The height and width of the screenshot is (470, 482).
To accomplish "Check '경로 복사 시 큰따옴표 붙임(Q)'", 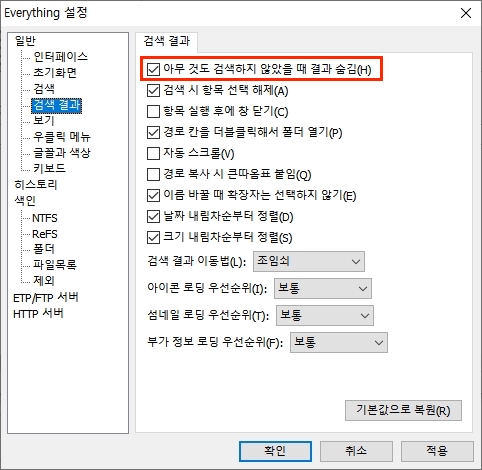I will coord(153,175).
